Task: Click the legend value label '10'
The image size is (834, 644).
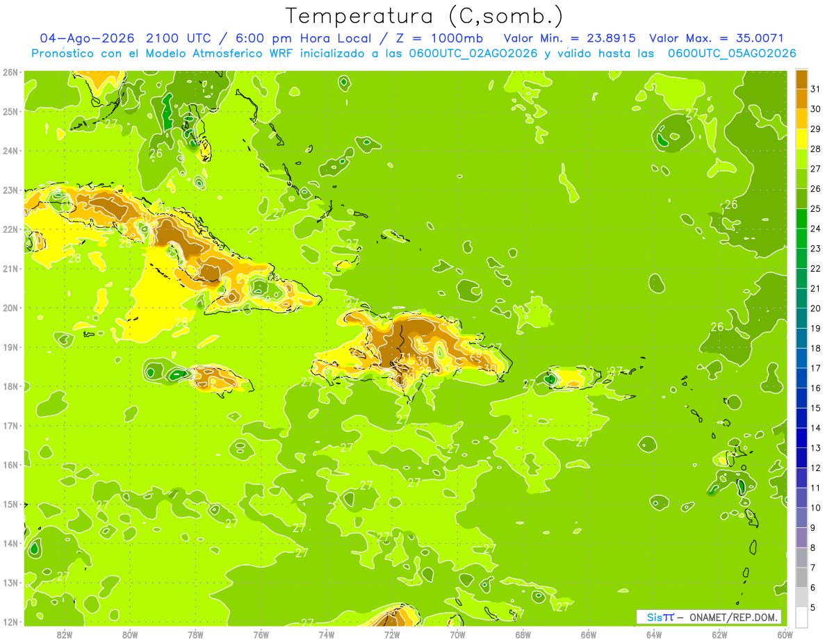Action: click(x=815, y=508)
